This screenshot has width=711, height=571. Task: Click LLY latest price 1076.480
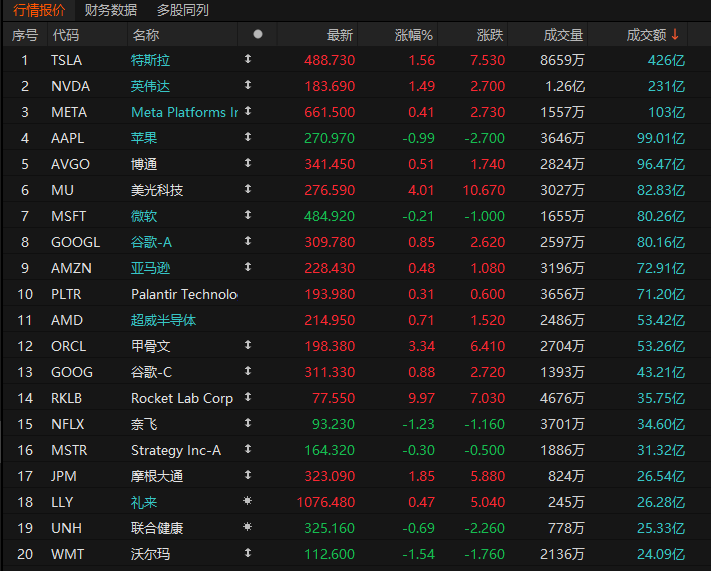(x=326, y=502)
